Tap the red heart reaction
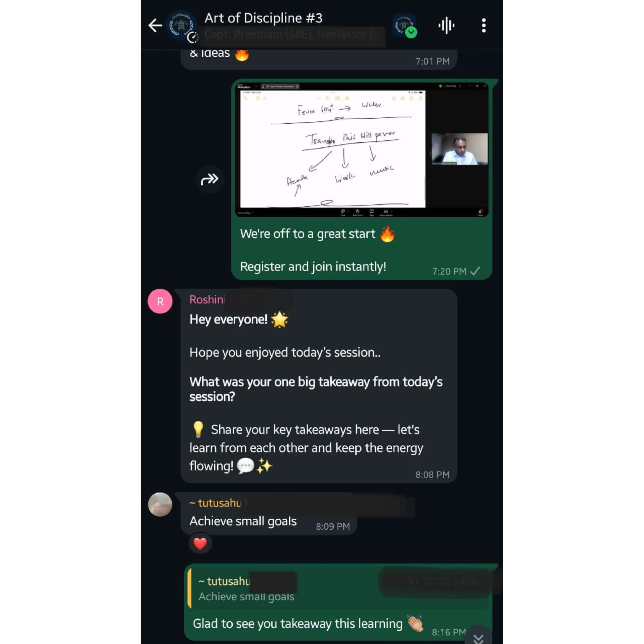Screen dimensions: 644x644 pos(200,544)
